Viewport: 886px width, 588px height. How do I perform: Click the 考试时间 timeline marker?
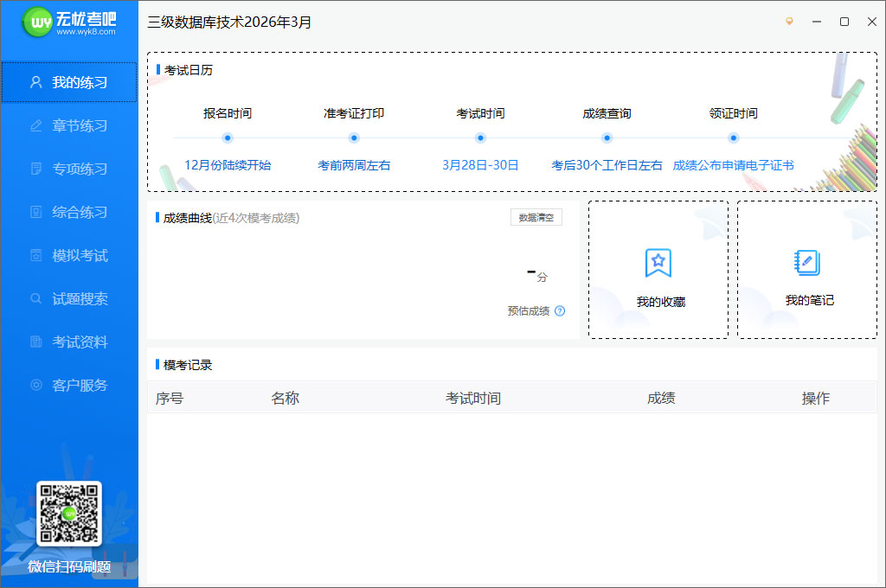(480, 137)
